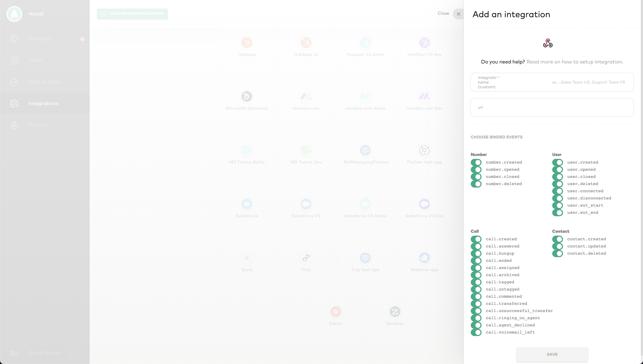Click the url input field
The width and height of the screenshot is (643, 364).
coord(552,107)
